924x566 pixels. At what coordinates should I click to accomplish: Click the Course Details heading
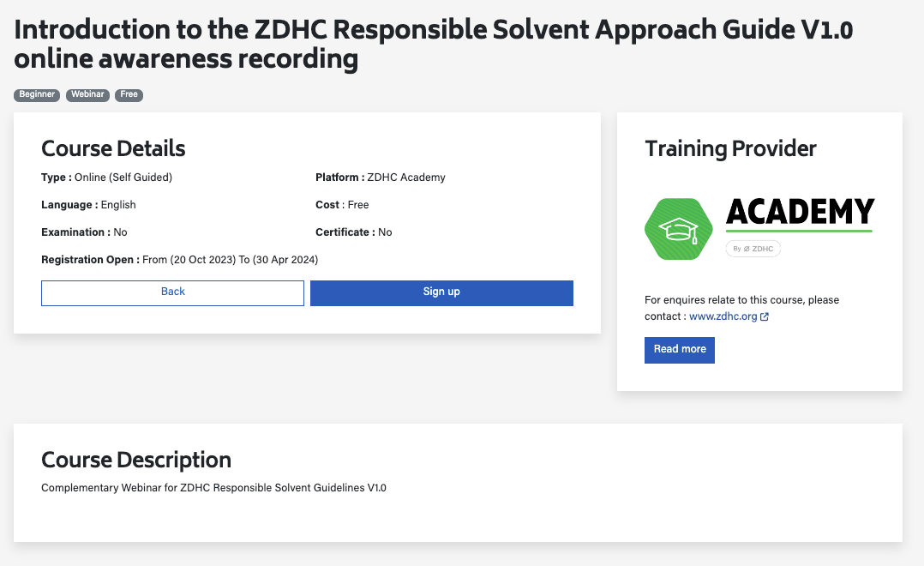(x=113, y=148)
